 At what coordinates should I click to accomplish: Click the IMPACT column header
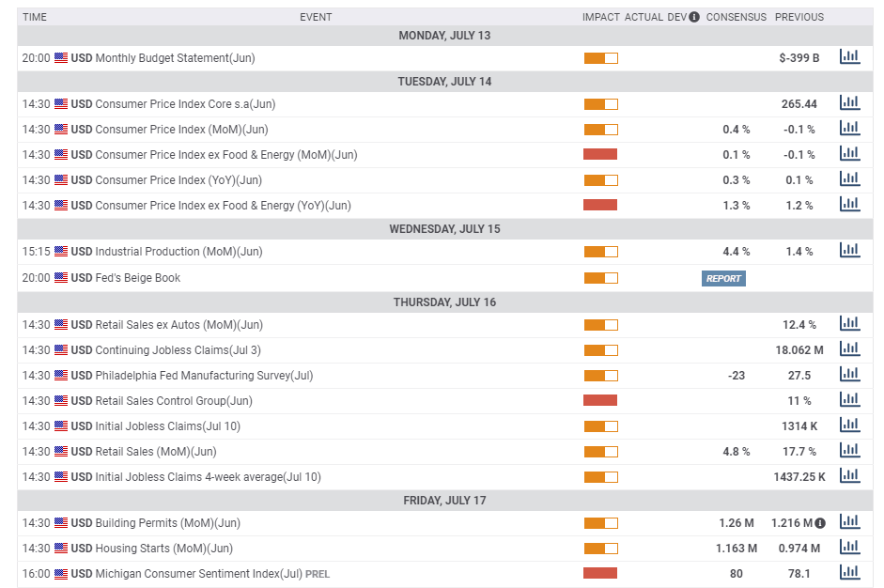[600, 17]
